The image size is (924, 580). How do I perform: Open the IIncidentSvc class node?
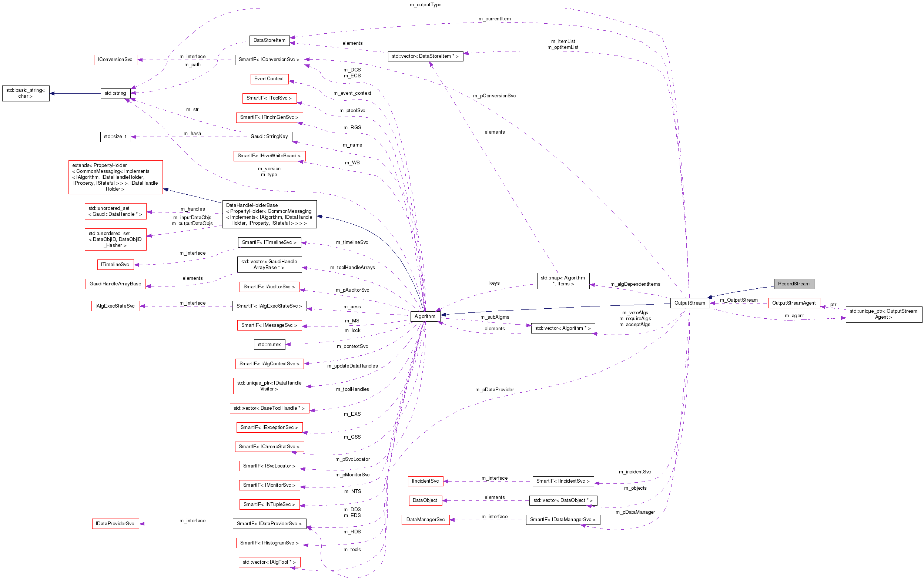425,481
